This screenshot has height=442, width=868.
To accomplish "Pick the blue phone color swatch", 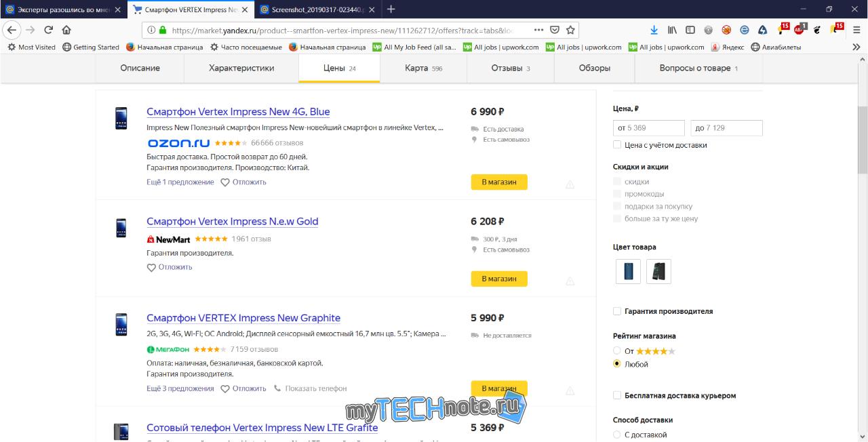I will click(x=628, y=272).
